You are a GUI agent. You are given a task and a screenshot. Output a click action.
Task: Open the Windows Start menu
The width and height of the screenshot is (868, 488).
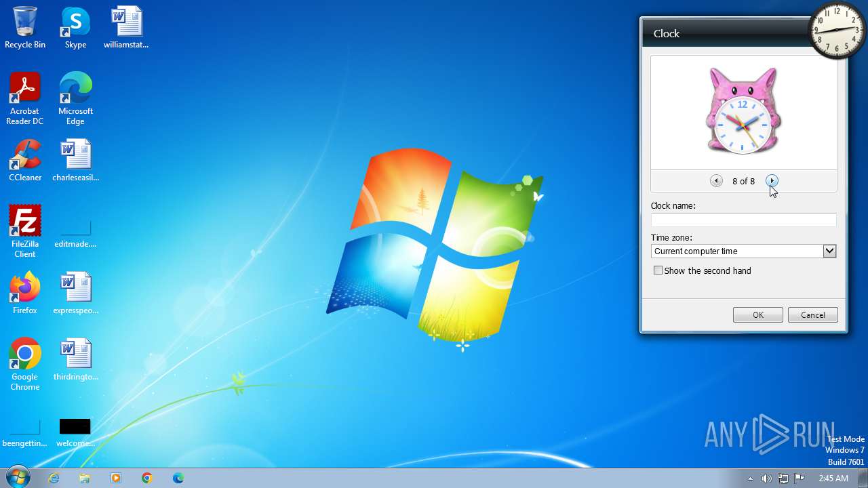point(17,477)
